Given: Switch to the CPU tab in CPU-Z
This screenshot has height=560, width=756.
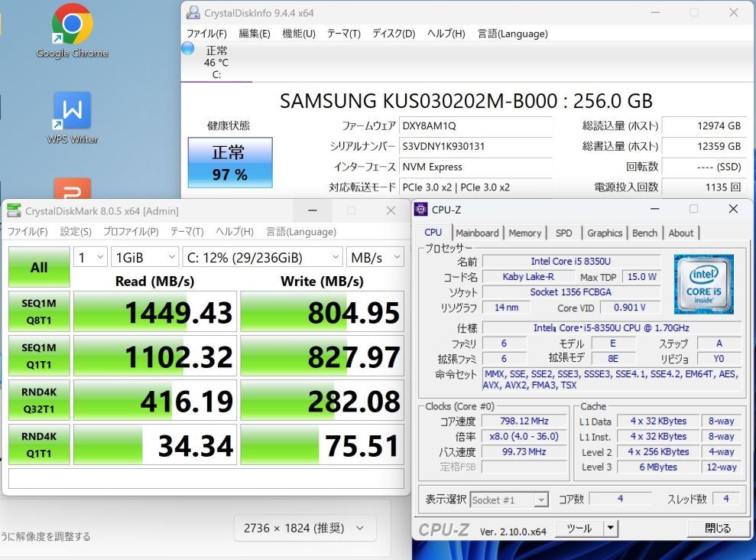Looking at the screenshot, I should pos(433,232).
